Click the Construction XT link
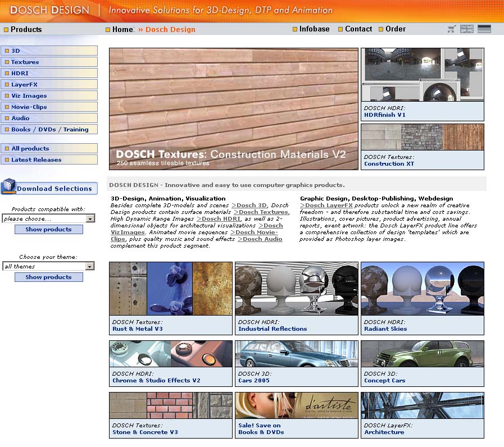This screenshot has width=504, height=447. point(389,164)
